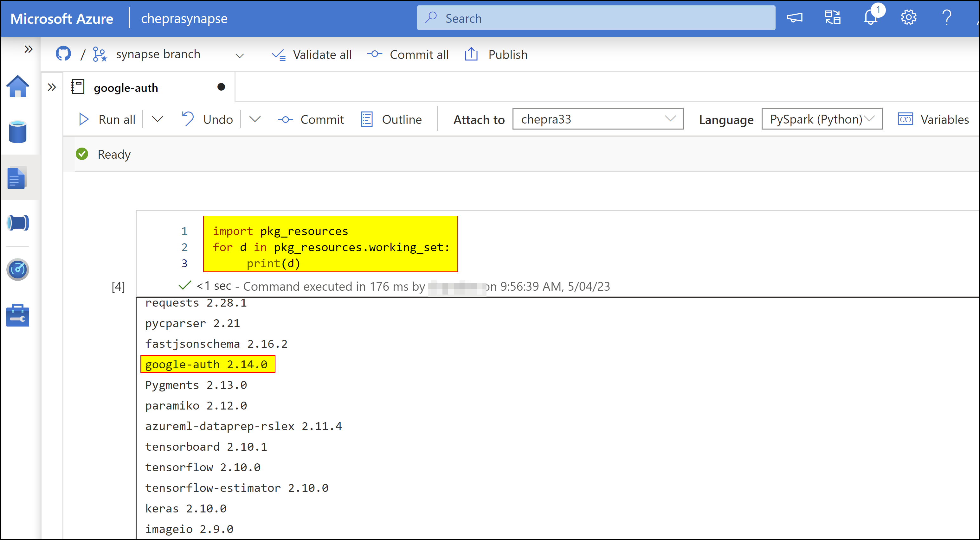Click Undo in the notebook toolbar
The width and height of the screenshot is (980, 540).
(x=207, y=119)
